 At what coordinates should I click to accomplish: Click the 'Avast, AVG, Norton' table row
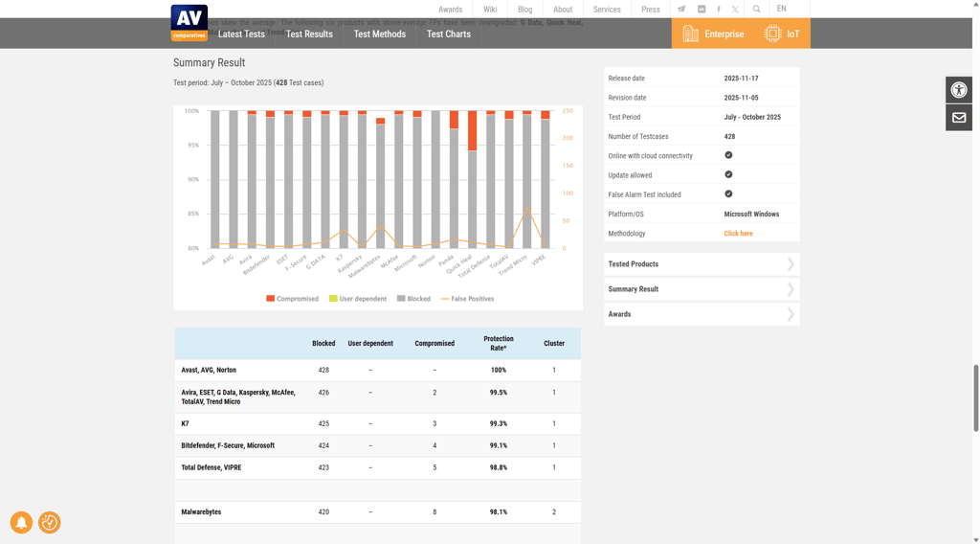(x=377, y=371)
